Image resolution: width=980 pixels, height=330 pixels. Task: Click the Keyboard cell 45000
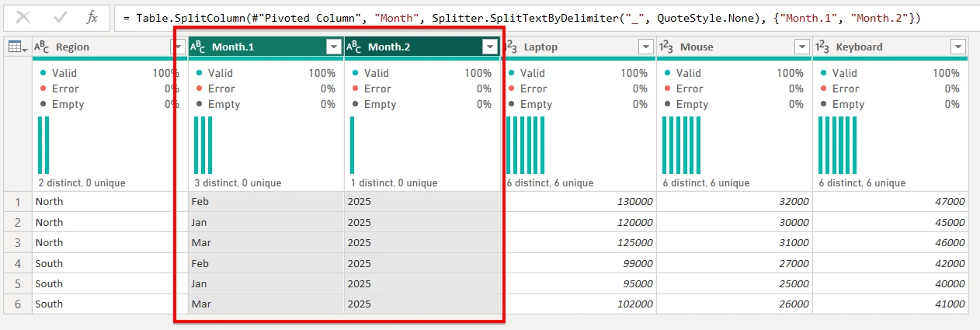890,222
